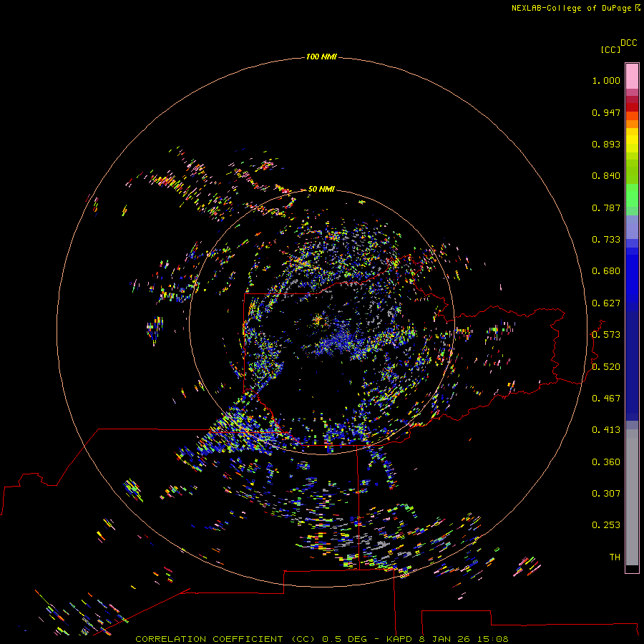Click the 0.413 legend value
Screen dimensions: 644x644
click(606, 430)
